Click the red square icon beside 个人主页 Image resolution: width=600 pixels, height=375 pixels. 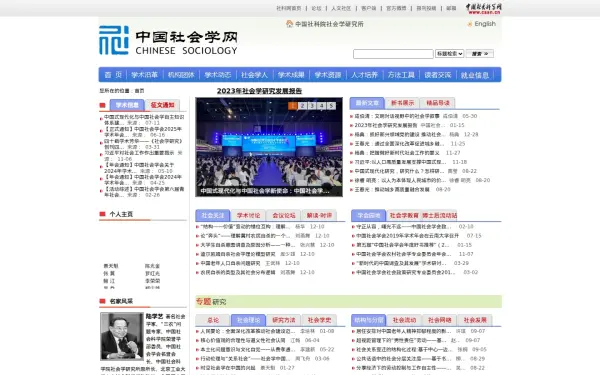coord(102,214)
